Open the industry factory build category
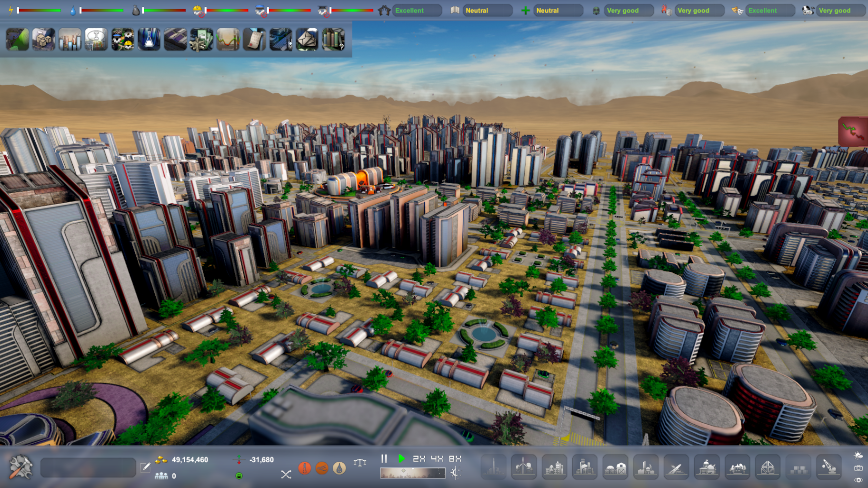The height and width of the screenshot is (488, 868). 646,467
